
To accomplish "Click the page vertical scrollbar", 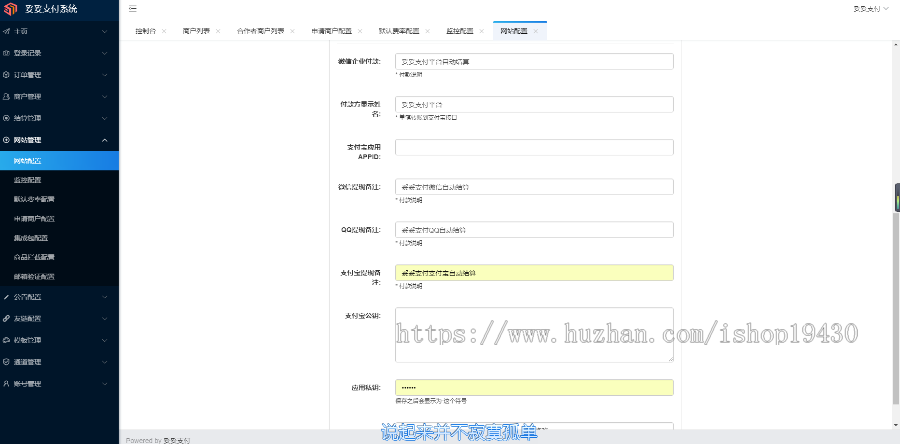I will 897,307.
